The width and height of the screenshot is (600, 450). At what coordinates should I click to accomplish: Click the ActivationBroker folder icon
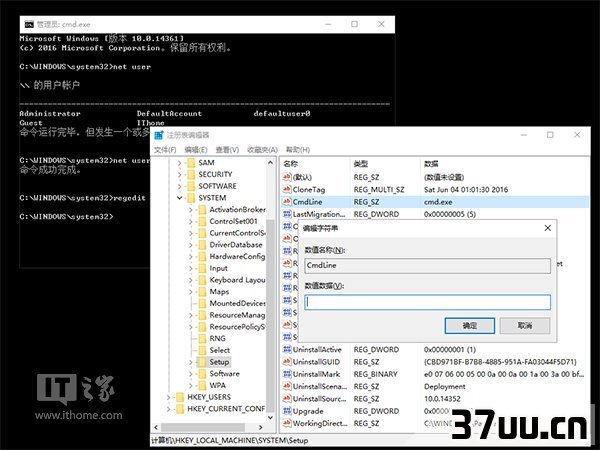202,210
